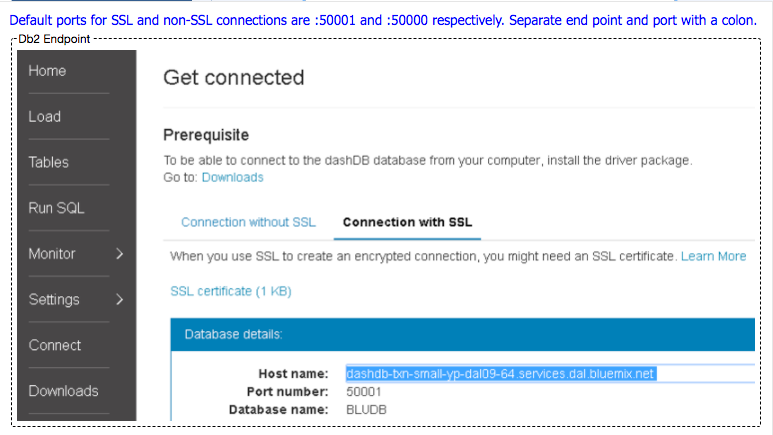Click the Get connected heading

click(x=234, y=78)
